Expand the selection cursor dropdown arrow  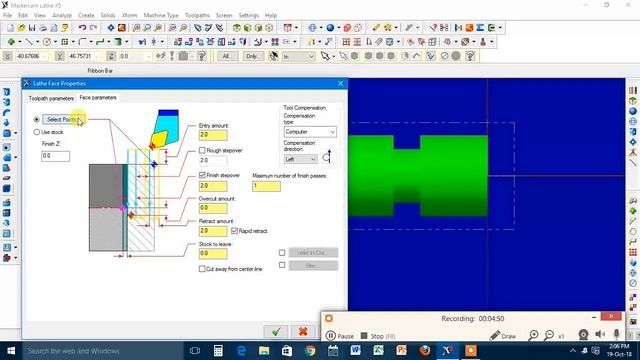(333, 56)
